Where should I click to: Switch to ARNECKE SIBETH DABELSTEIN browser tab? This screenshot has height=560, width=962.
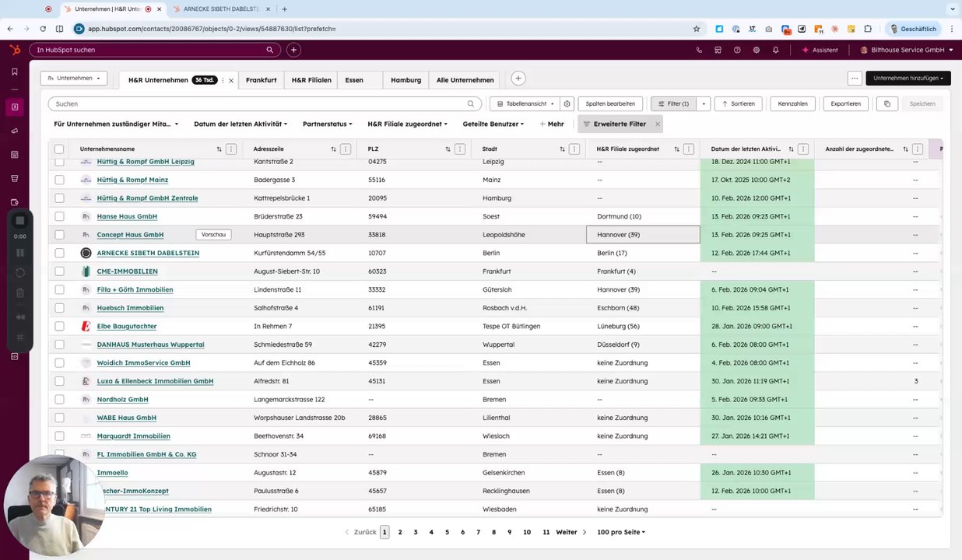point(220,9)
